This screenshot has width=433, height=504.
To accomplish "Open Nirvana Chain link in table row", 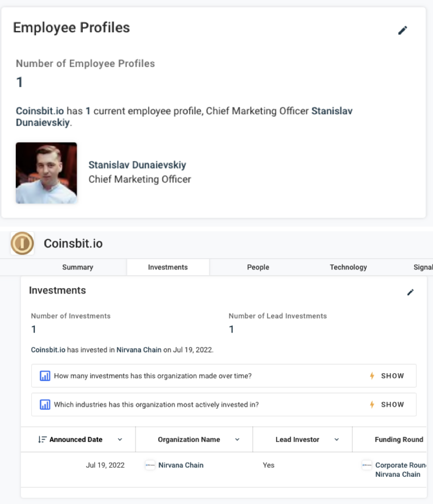I will click(x=181, y=465).
